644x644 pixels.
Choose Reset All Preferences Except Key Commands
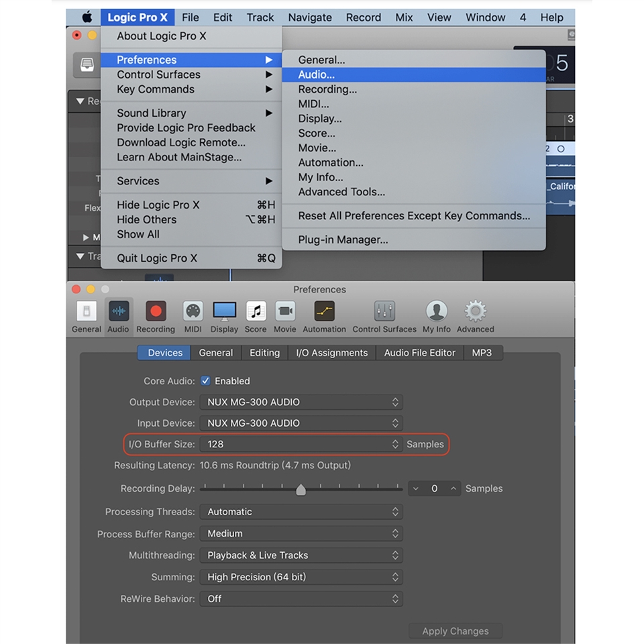(414, 216)
